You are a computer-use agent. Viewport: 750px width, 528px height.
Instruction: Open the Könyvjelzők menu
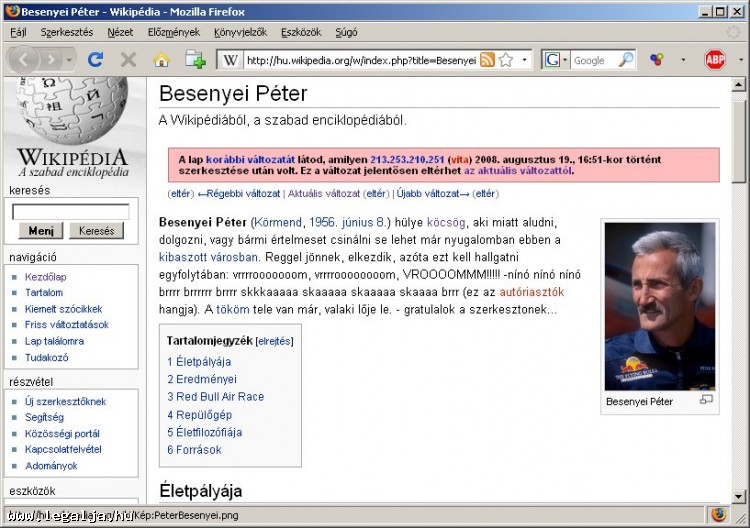click(240, 32)
